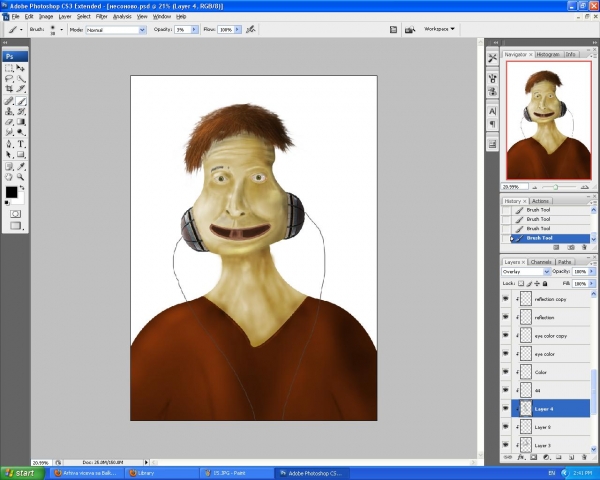Expand the layer Fill arrow
Image resolution: width=600 pixels, height=480 pixels.
click(592, 284)
